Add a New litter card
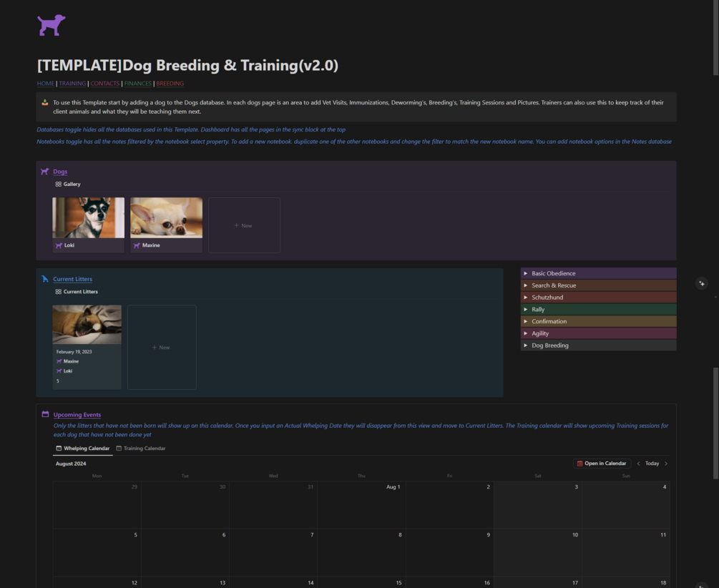Image resolution: width=719 pixels, height=588 pixels. 162,347
